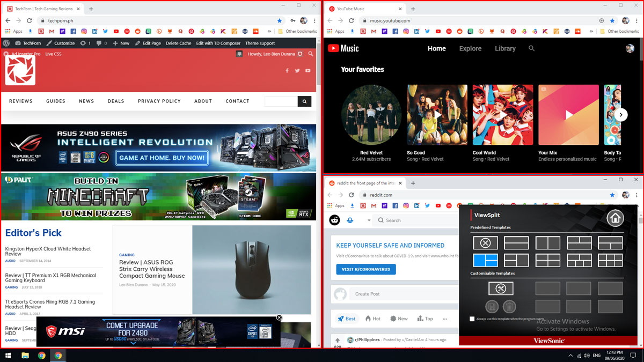Close the MSI Comet Upgrade ad
The image size is (644, 362).
[279, 317]
